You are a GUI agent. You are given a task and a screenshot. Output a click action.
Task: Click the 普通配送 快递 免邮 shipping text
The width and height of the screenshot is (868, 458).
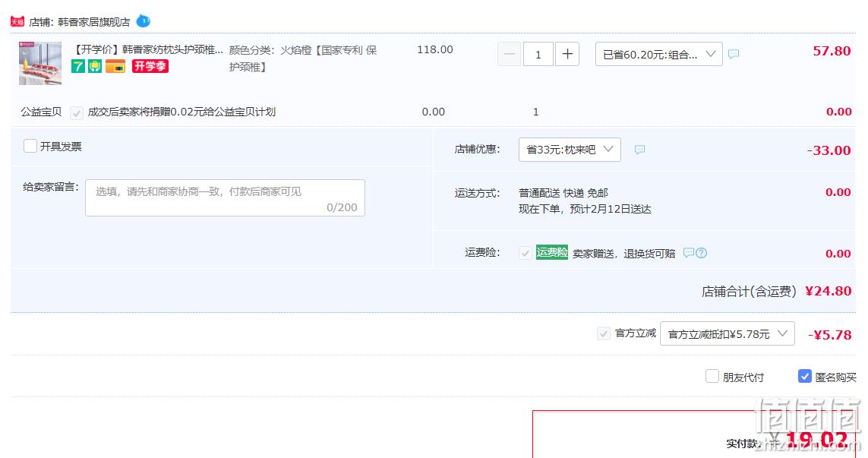click(563, 193)
